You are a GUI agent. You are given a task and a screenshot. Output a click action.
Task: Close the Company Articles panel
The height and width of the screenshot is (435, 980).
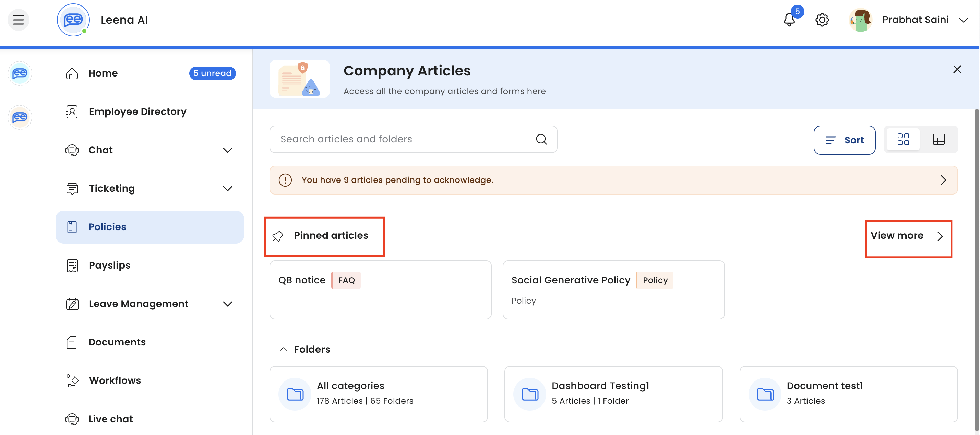957,69
